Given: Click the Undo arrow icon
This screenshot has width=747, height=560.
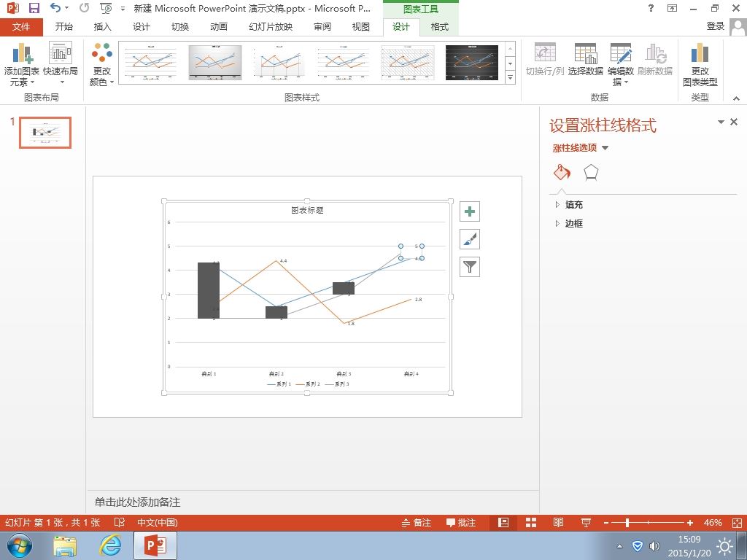Looking at the screenshot, I should pyautogui.click(x=55, y=8).
